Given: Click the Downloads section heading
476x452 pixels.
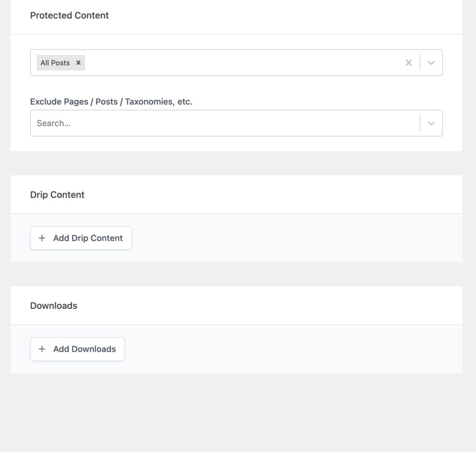Looking at the screenshot, I should point(54,306).
